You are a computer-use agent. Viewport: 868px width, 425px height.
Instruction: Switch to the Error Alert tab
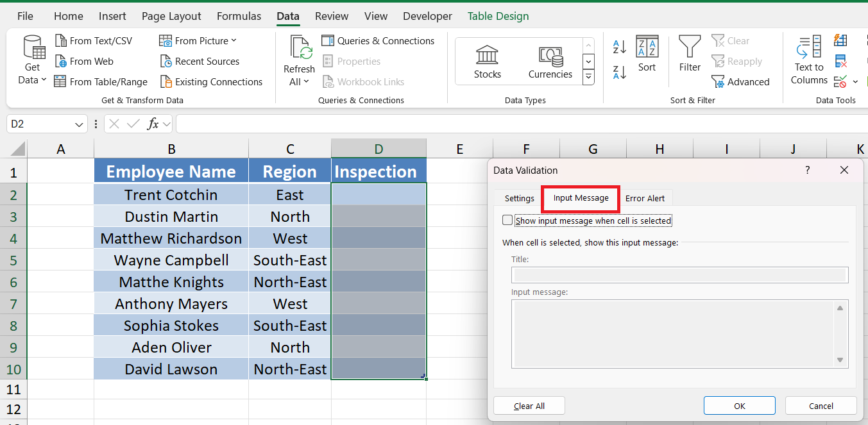coord(645,198)
